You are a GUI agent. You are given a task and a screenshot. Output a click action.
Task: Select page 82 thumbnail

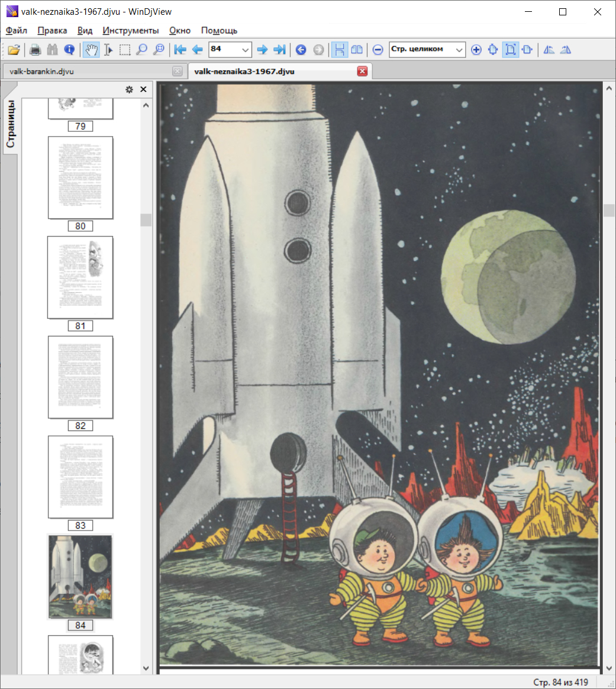point(80,377)
